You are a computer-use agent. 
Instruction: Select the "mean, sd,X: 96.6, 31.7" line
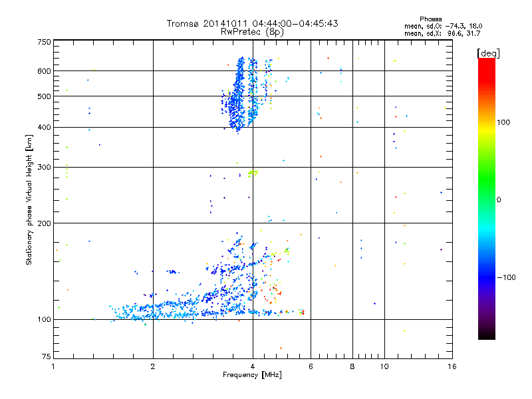(x=442, y=33)
